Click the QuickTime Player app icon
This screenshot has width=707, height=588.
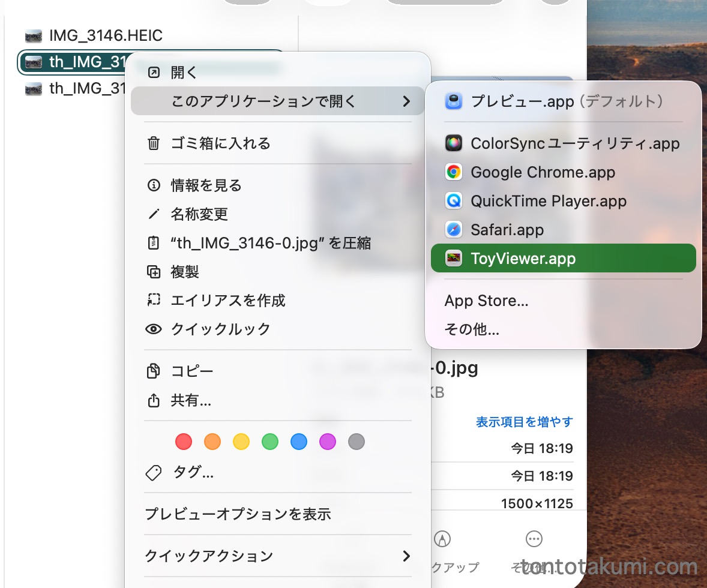tap(454, 201)
